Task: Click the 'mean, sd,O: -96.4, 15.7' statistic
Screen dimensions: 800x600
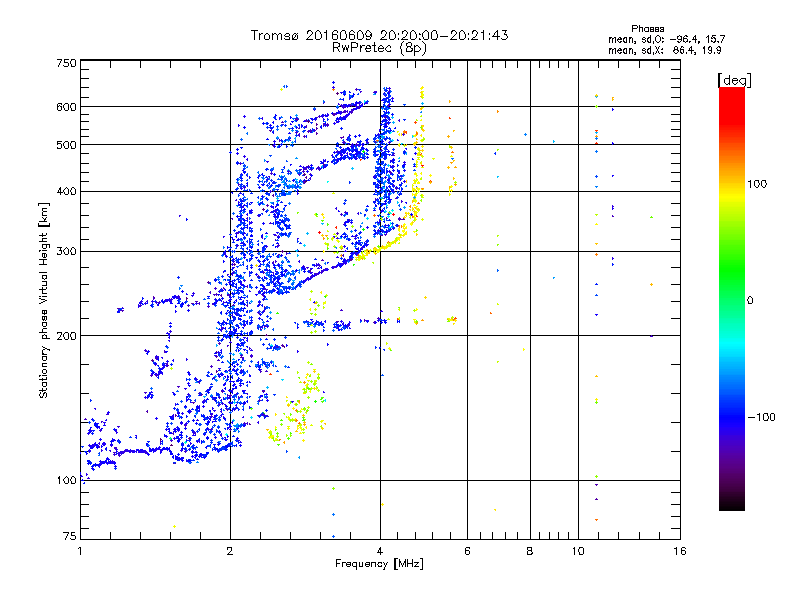Action: [x=666, y=39]
